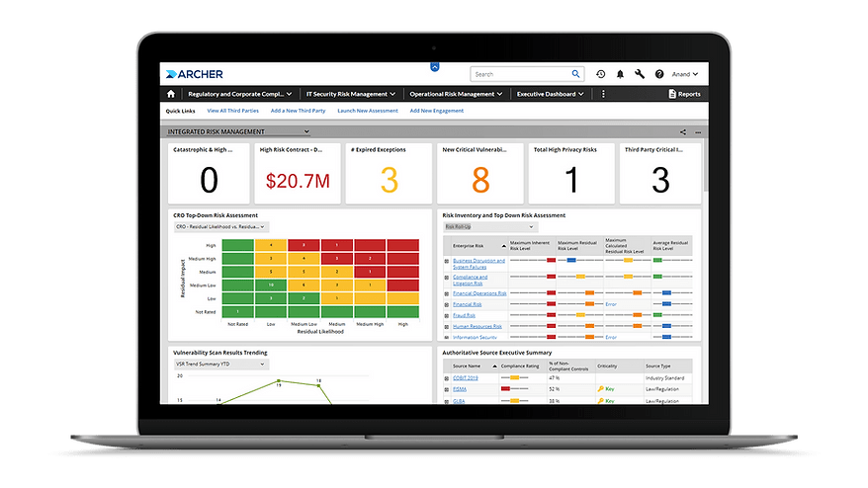Open the notifications bell
This screenshot has width=868, height=488.
click(x=620, y=74)
